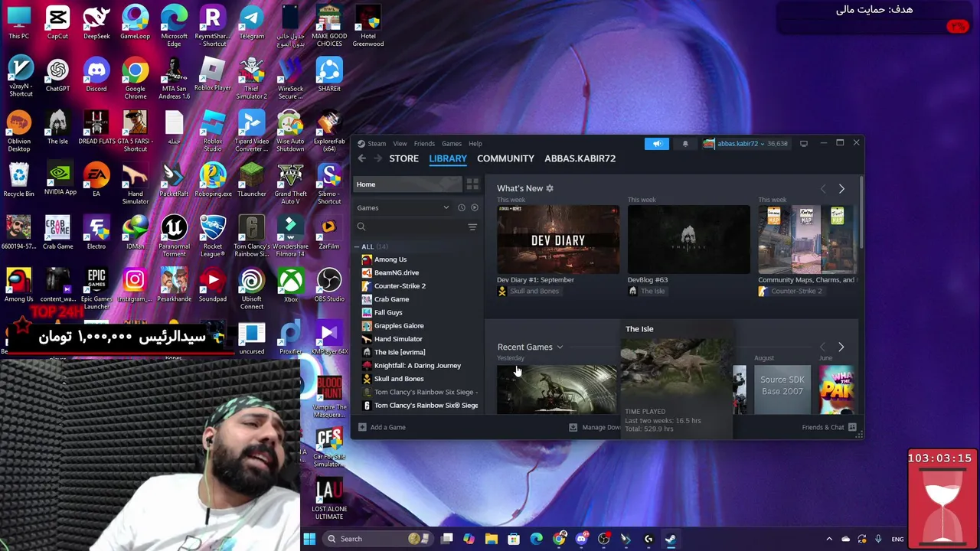Open Epic Games Launcher desktop shortcut
This screenshot has width=980, height=551.
point(96,289)
